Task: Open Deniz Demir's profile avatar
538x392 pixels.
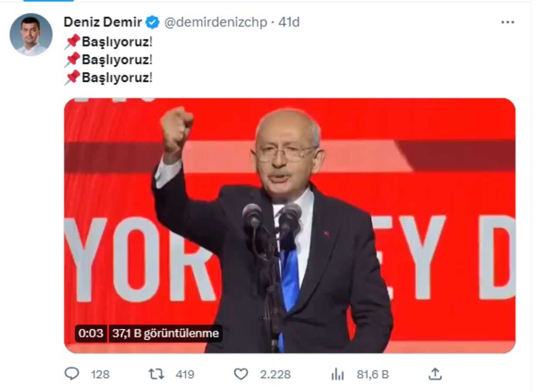Action: 31,34
